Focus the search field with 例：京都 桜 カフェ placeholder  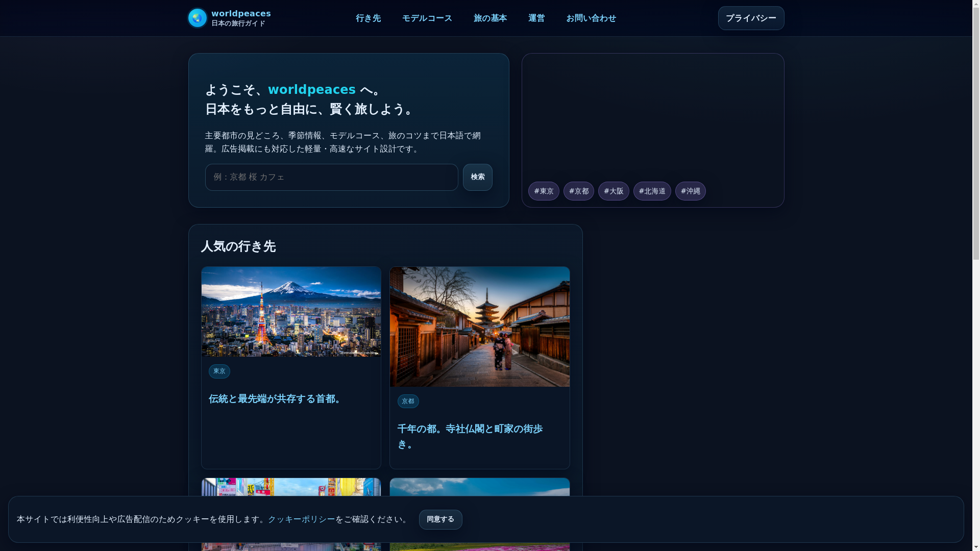(x=332, y=177)
